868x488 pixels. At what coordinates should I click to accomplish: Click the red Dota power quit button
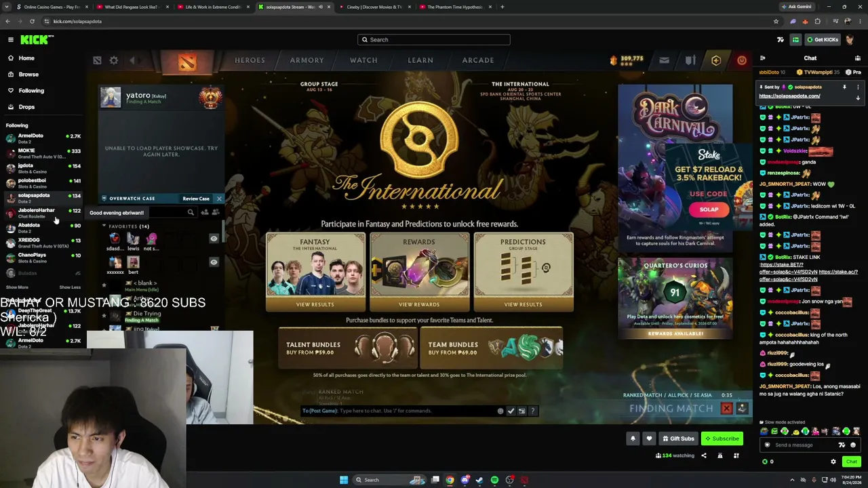point(742,60)
